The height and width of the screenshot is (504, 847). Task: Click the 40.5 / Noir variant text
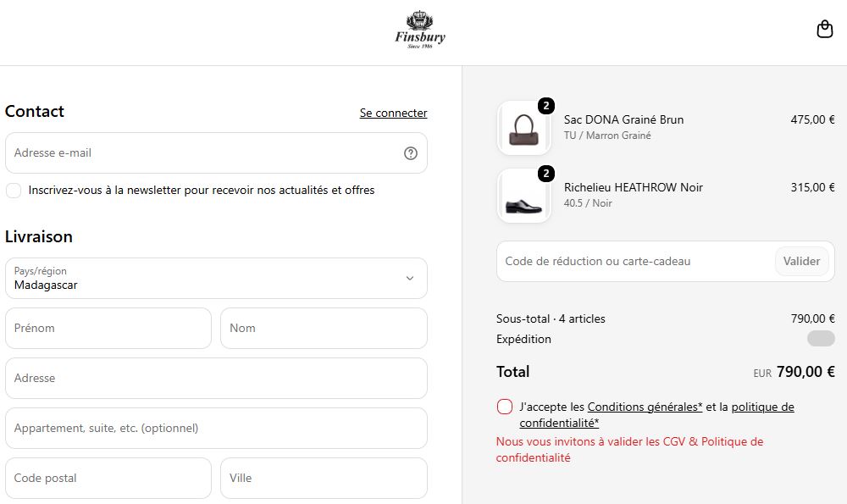[588, 203]
